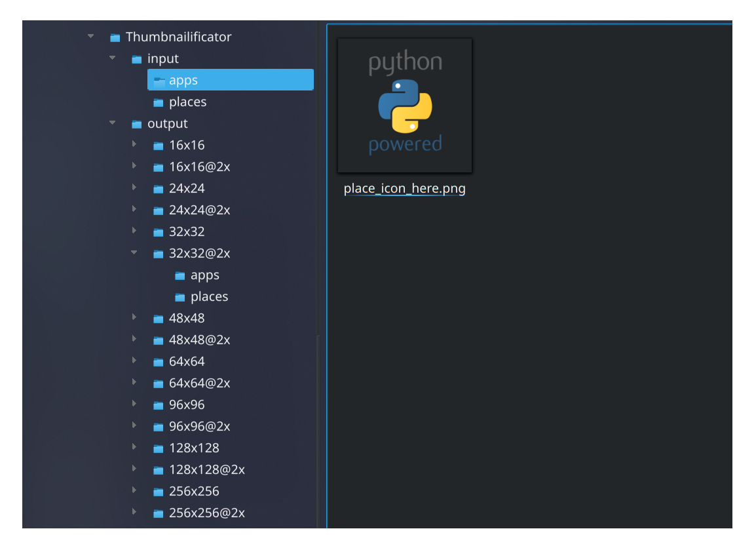Click the 16x16 folder icon
The width and height of the screenshot is (756, 550).
point(158,146)
